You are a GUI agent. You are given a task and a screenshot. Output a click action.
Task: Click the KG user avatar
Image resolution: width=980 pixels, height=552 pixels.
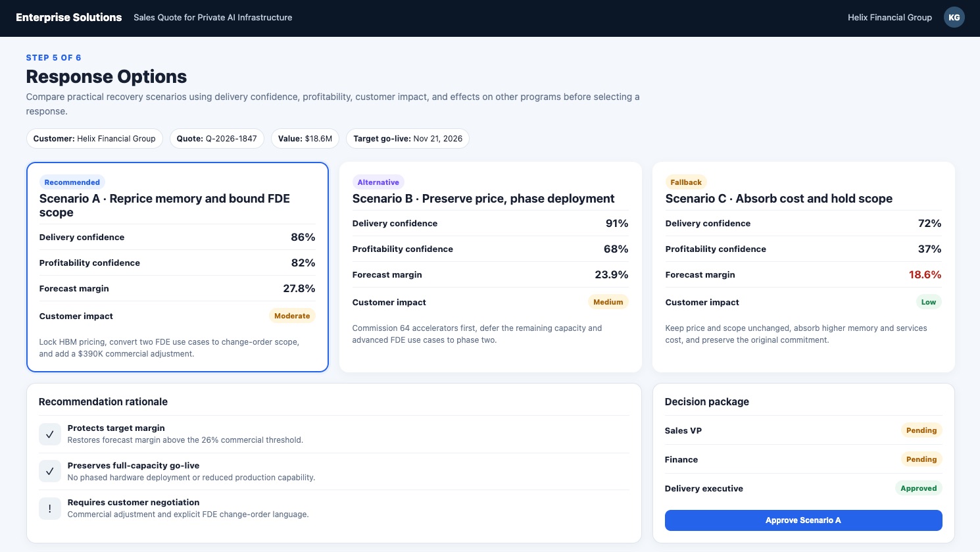coord(954,18)
